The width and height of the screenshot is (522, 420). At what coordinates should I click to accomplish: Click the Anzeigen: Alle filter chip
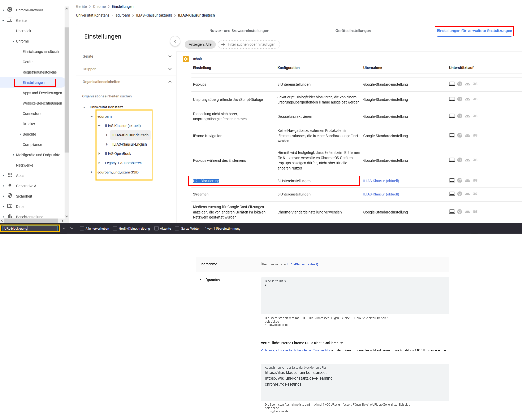pyautogui.click(x=200, y=44)
